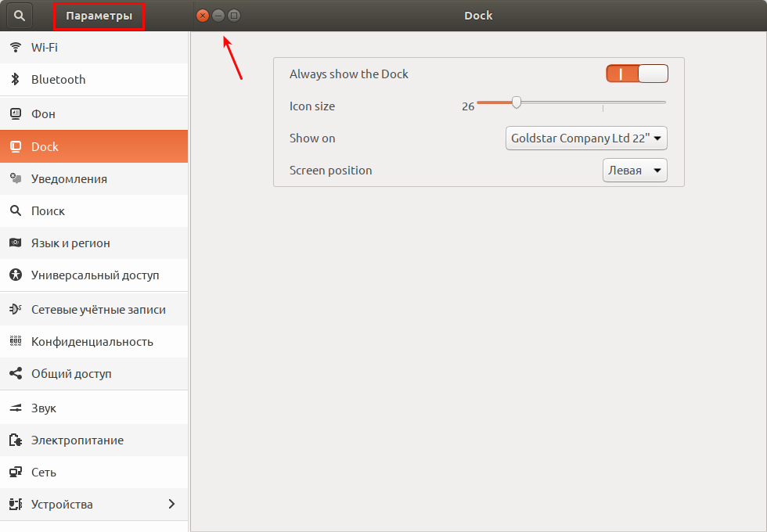Image resolution: width=767 pixels, height=532 pixels.
Task: Click the Параметры header title
Action: tap(99, 16)
